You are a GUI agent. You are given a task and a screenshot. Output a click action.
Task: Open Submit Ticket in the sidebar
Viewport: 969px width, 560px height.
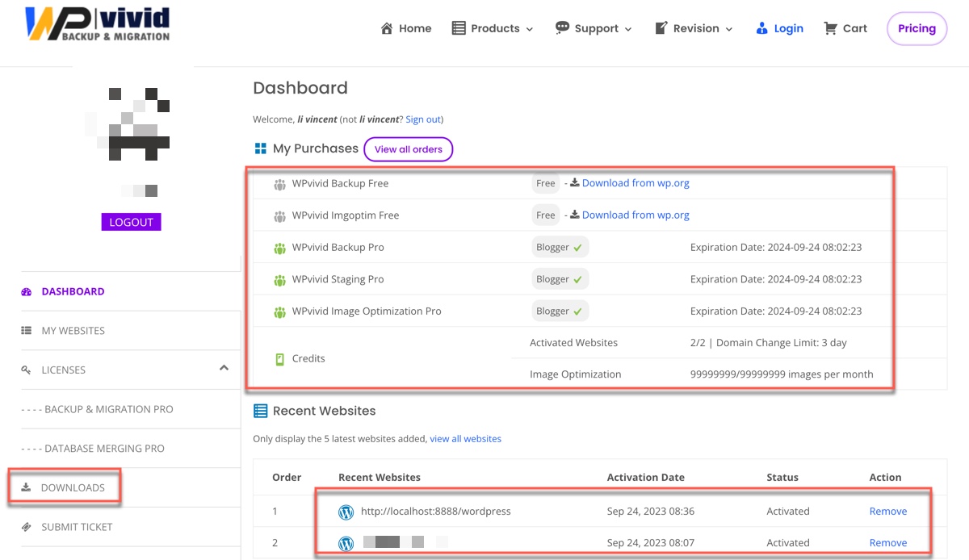[x=77, y=527]
